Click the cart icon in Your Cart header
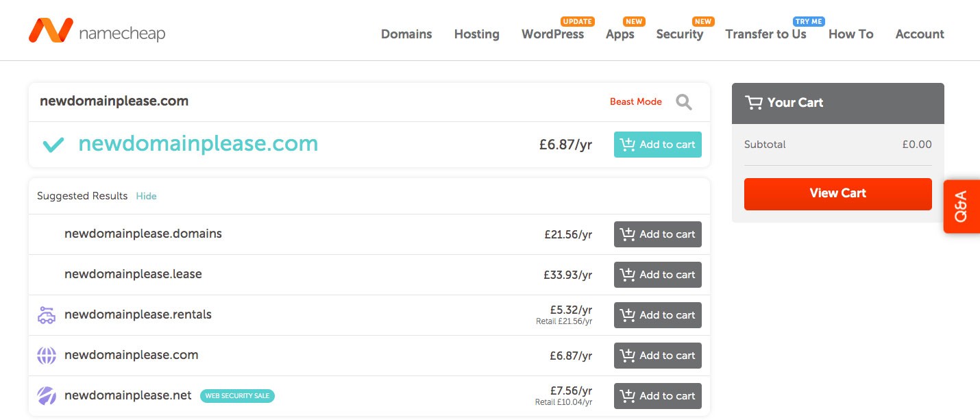980x420 pixels. 754,103
